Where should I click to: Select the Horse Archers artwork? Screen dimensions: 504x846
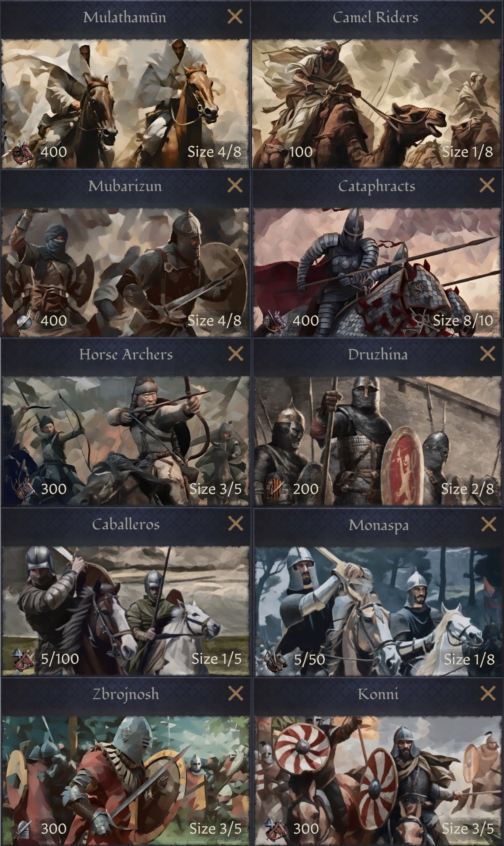(x=125, y=441)
